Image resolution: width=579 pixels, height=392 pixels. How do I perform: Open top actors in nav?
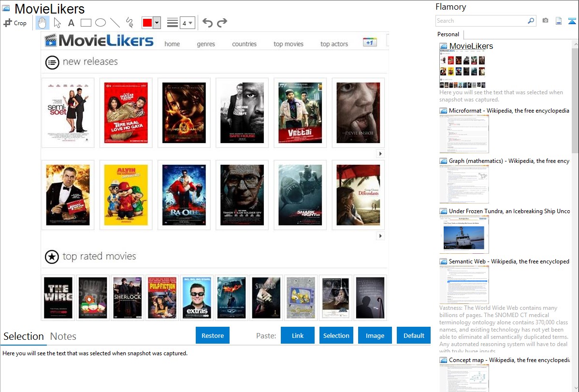point(334,44)
